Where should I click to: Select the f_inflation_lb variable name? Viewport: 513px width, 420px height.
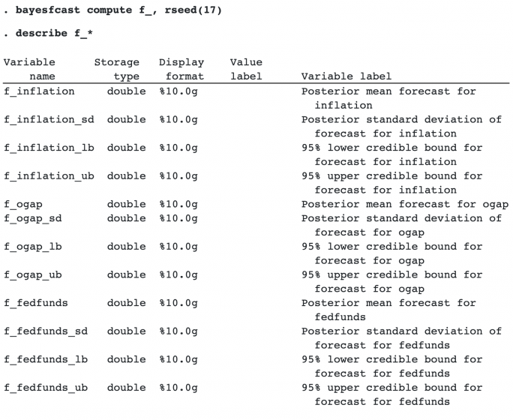pyautogui.click(x=49, y=148)
